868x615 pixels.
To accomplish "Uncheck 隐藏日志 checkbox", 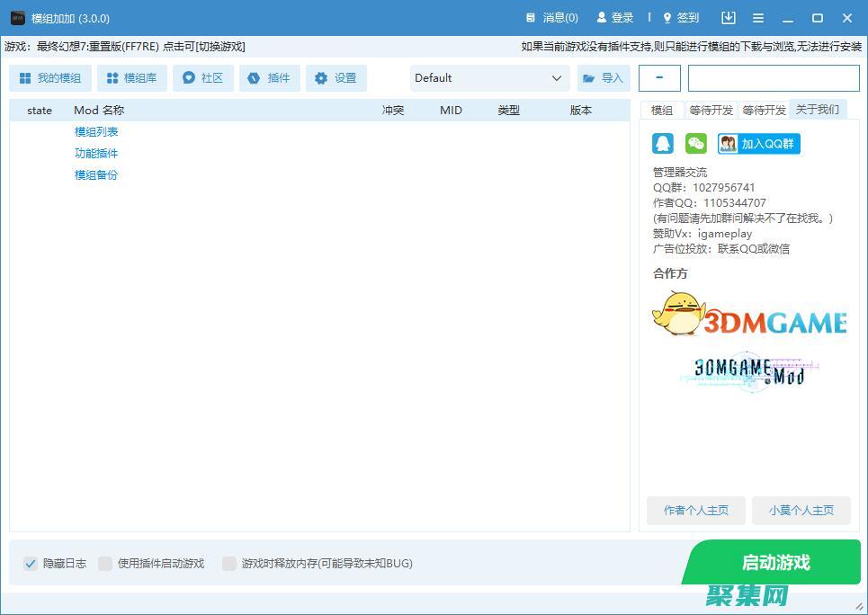I will pos(31,563).
